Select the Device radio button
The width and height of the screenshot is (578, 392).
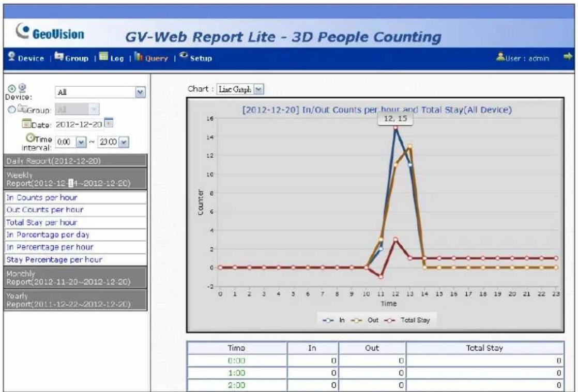11,89
